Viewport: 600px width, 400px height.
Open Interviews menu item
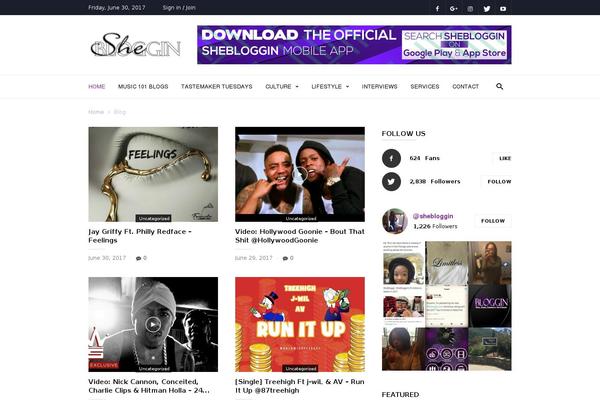[380, 87]
